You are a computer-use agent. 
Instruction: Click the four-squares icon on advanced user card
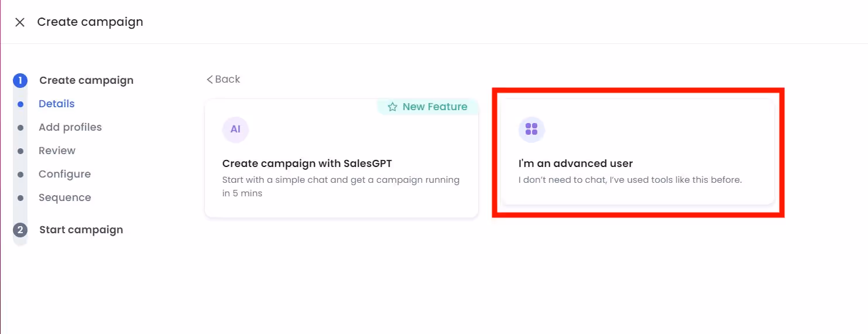coord(531,129)
